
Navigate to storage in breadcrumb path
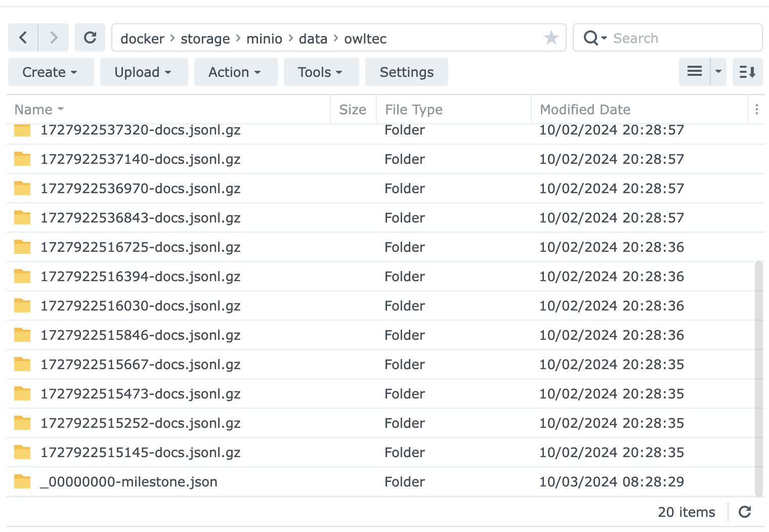click(x=205, y=38)
